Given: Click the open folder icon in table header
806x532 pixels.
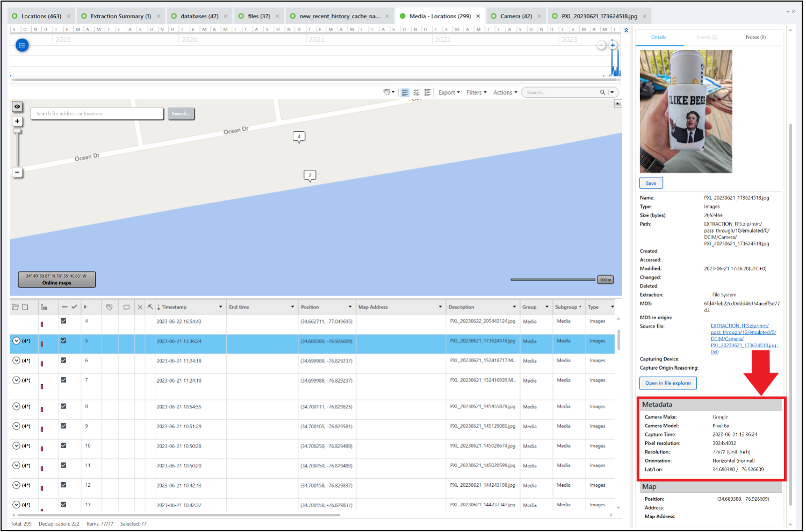Looking at the screenshot, I should [x=15, y=307].
